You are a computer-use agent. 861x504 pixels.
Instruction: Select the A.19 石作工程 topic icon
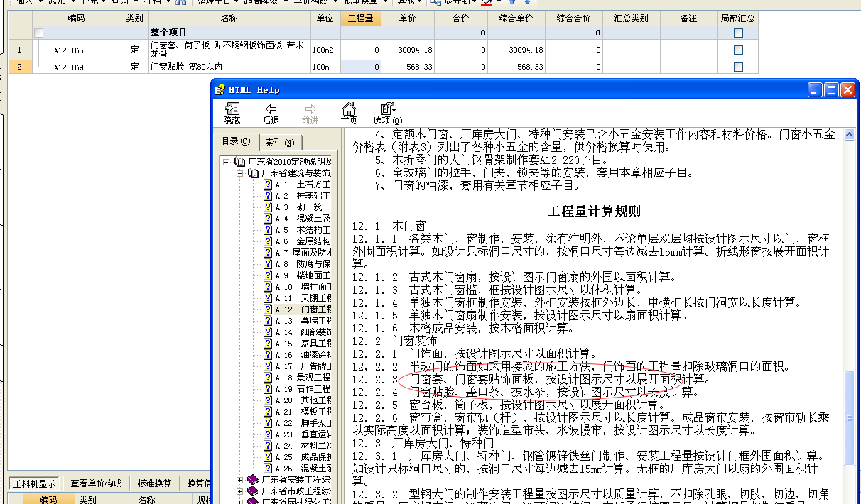point(268,389)
